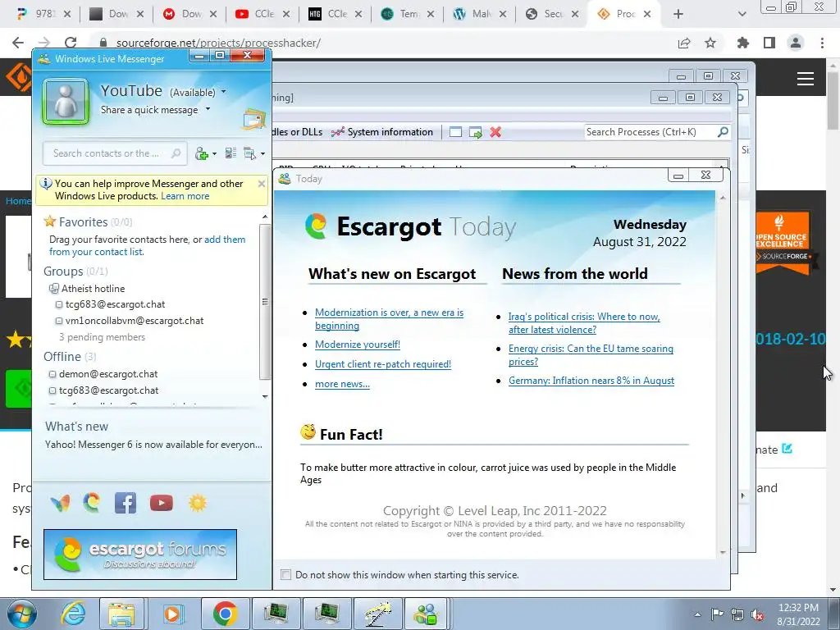Open the show menu dropdown arrow
Viewport: 840px width, 630px height.
coord(262,153)
